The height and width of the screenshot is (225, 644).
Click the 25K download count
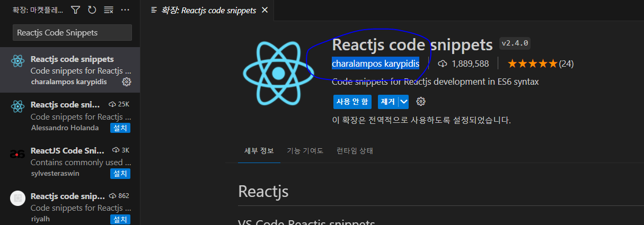click(119, 104)
